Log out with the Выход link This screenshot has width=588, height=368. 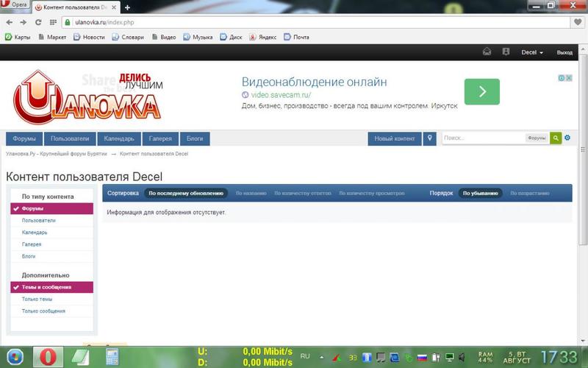click(x=564, y=52)
